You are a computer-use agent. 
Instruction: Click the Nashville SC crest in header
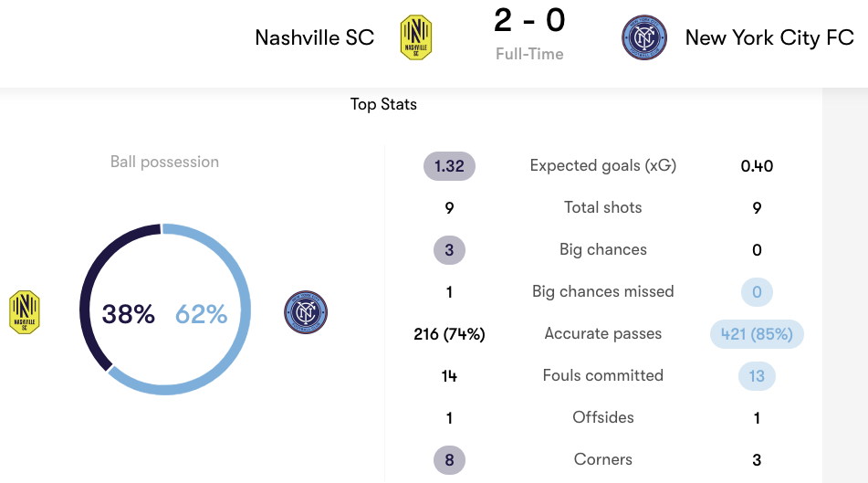click(415, 37)
